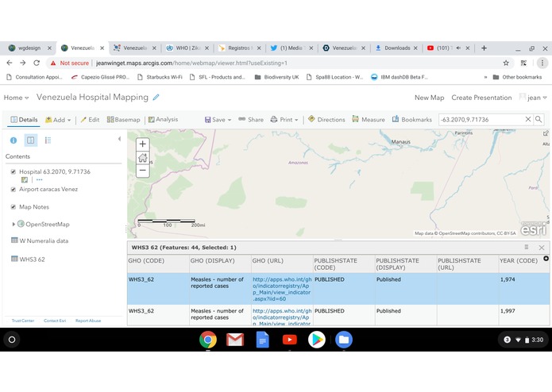Switch to the wgdesign browser tab
Screen dimensions: 552x392
pos(29,48)
